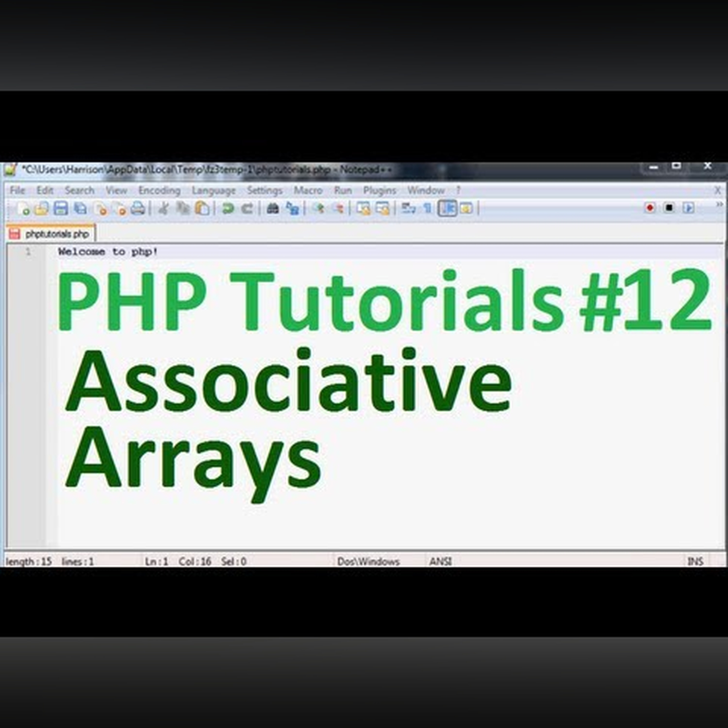Toggle show all characters pilcrow icon

pyautogui.click(x=428, y=208)
